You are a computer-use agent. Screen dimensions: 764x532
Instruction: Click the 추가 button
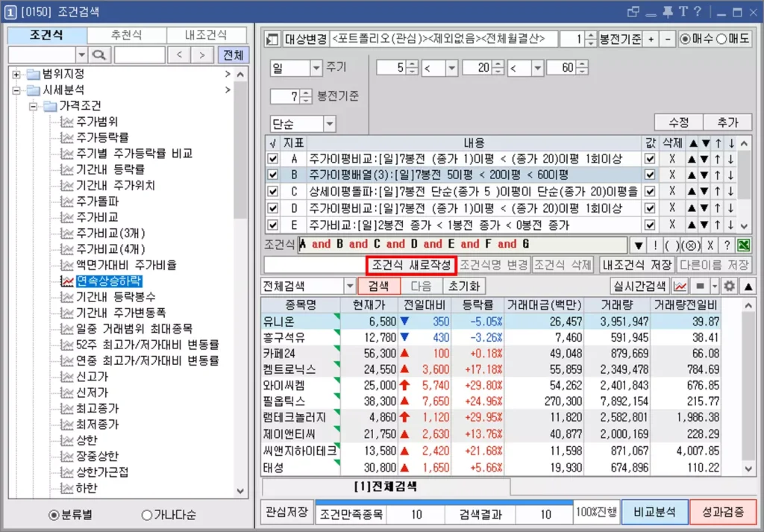click(728, 122)
